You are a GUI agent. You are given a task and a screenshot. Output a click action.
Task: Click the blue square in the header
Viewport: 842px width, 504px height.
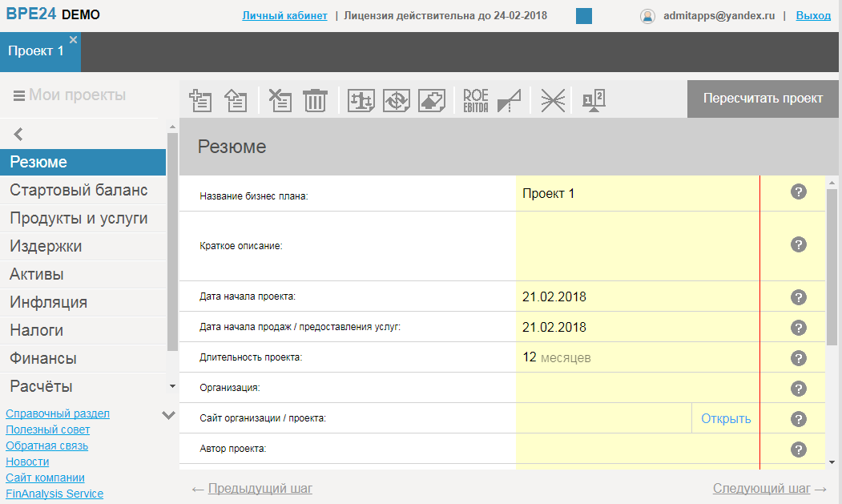point(584,16)
